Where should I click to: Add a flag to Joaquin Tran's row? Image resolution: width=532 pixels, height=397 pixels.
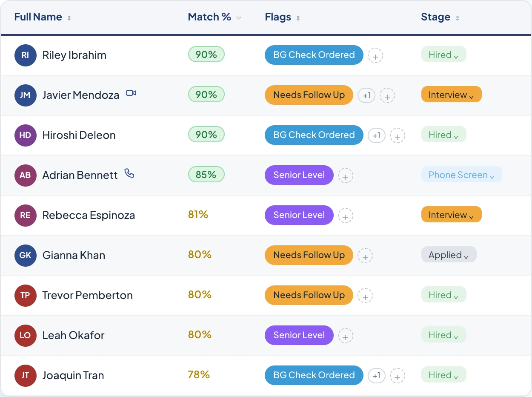click(398, 376)
